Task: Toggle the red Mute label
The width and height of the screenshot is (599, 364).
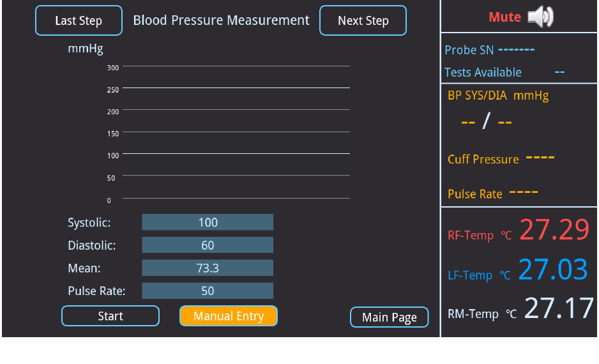Action: click(x=504, y=17)
